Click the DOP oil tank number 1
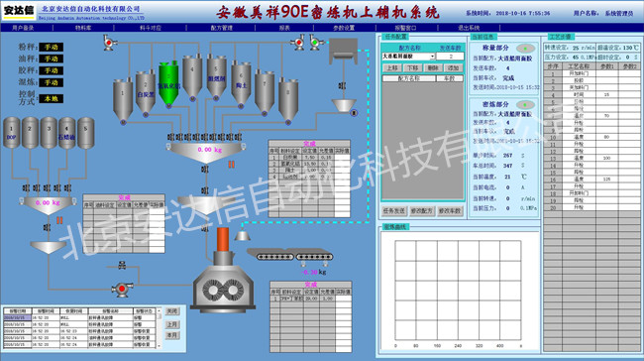Image resolution: width=644 pixels, height=361 pixels. 12,132
